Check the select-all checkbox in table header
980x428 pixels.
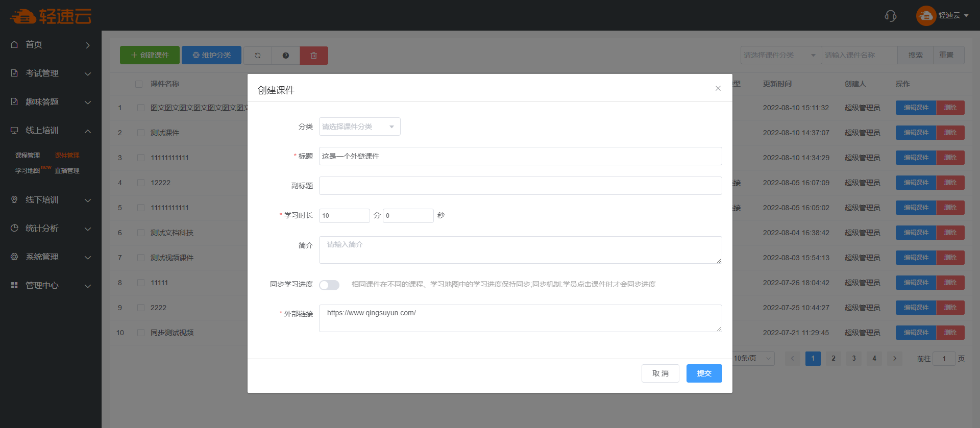tap(139, 84)
